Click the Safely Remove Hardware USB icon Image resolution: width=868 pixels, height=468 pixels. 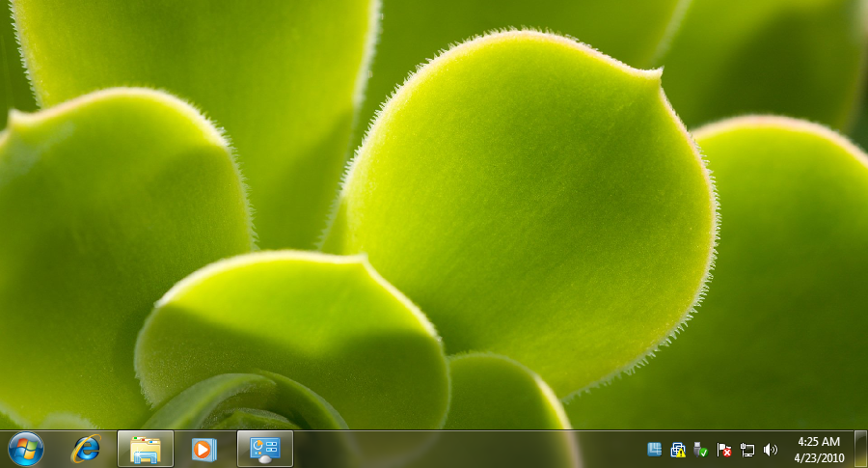701,450
